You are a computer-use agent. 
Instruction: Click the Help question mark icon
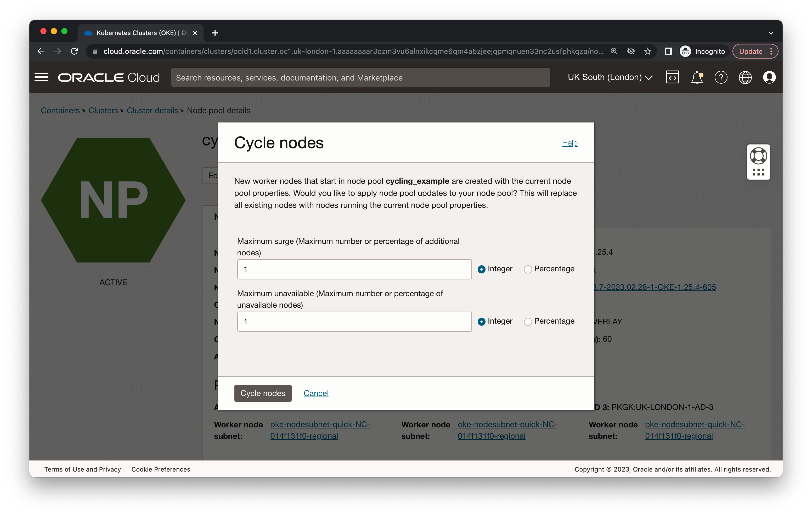tap(721, 77)
